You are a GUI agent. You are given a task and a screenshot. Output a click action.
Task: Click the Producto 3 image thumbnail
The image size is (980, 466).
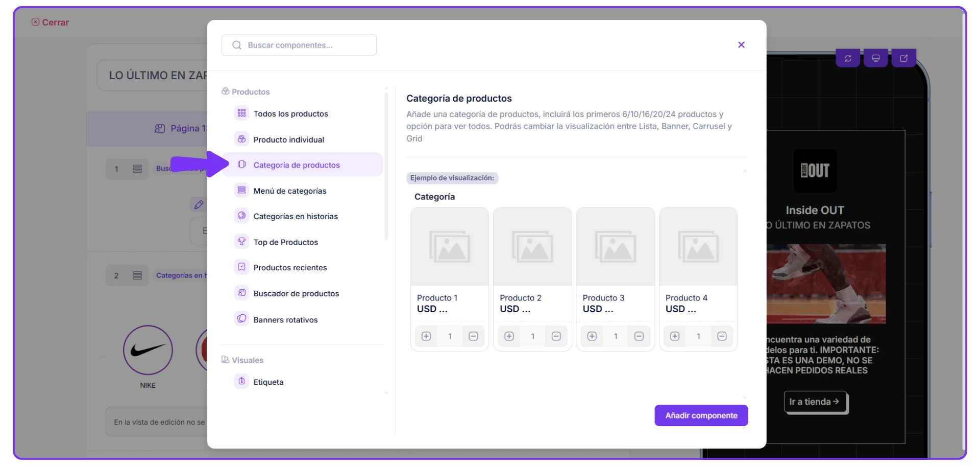pos(615,247)
